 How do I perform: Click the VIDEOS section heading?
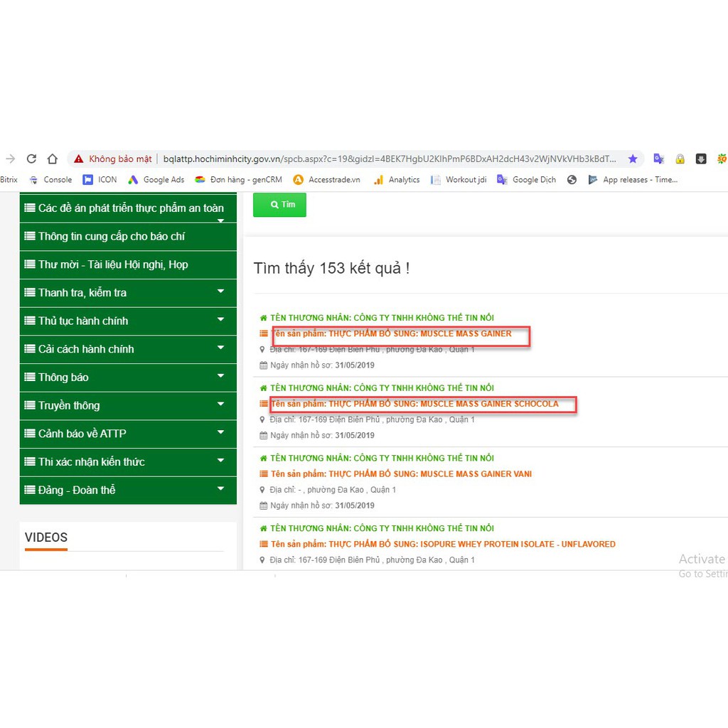(46, 537)
